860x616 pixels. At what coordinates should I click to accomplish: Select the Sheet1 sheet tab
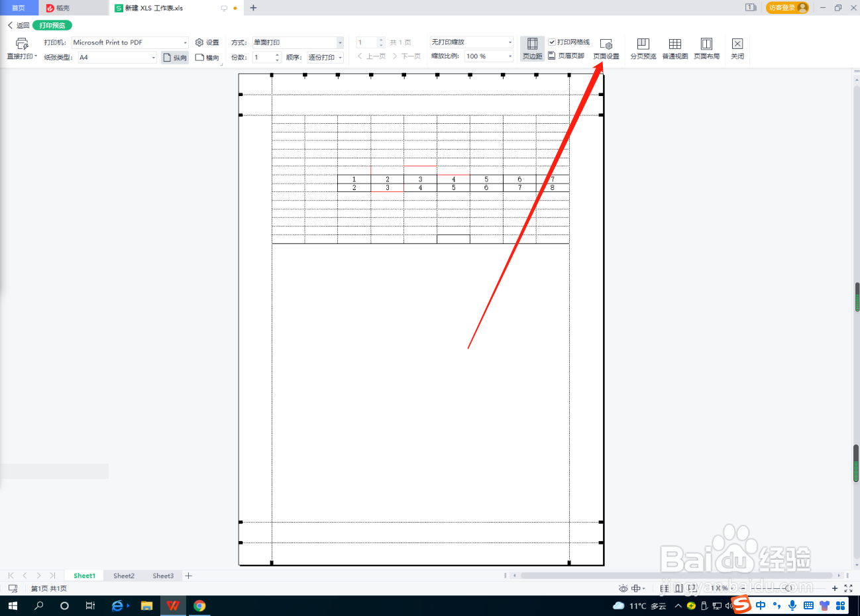pyautogui.click(x=84, y=576)
